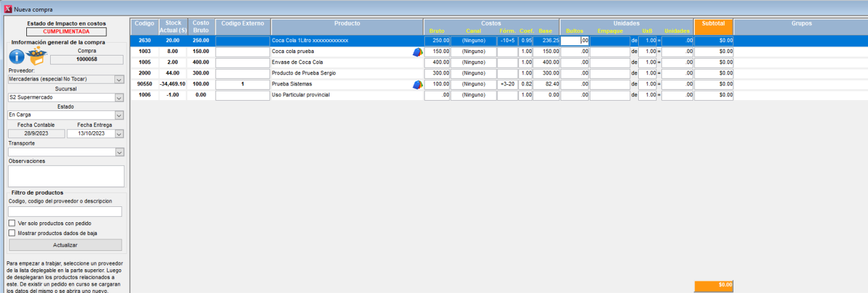Viewport: 868px width, 293px height.
Task: Open the Estado dropdown showing En Carga
Action: pyautogui.click(x=119, y=115)
